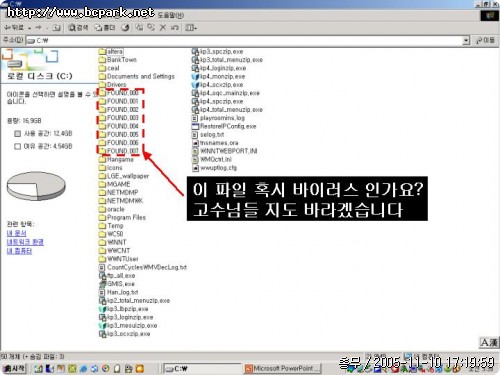
Task: Open the 내 문서 link
Action: coord(16,233)
